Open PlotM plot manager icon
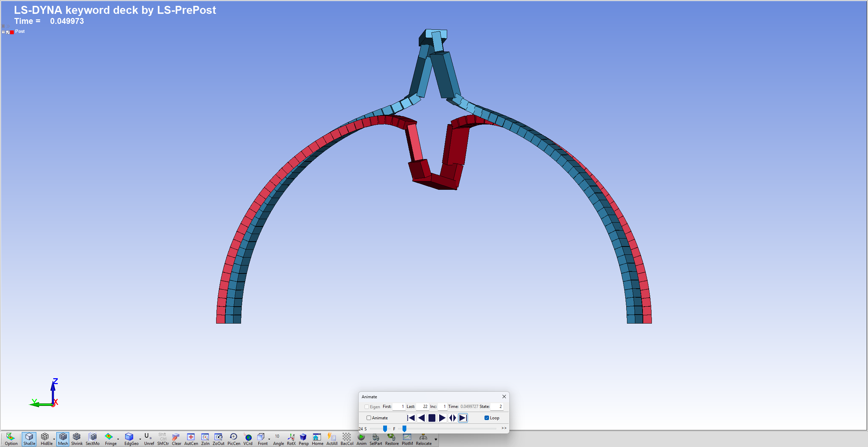Viewport: 868px width, 447px height. click(x=407, y=439)
